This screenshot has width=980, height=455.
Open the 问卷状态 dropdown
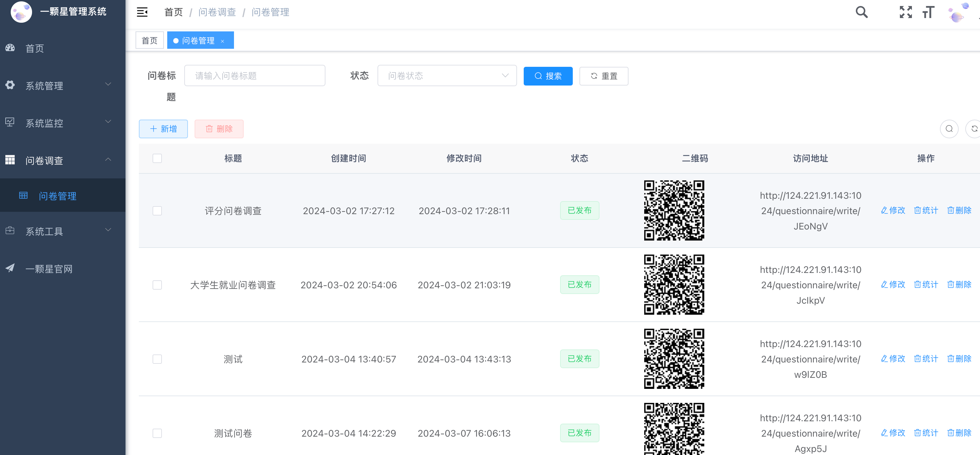447,75
